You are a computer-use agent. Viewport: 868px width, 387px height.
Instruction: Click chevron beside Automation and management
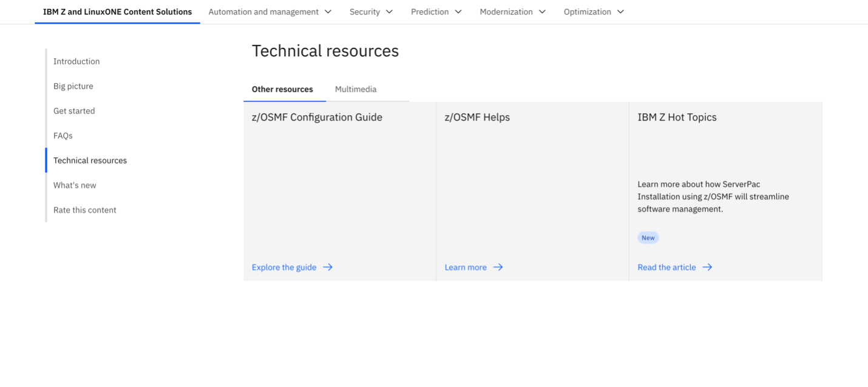(x=328, y=12)
